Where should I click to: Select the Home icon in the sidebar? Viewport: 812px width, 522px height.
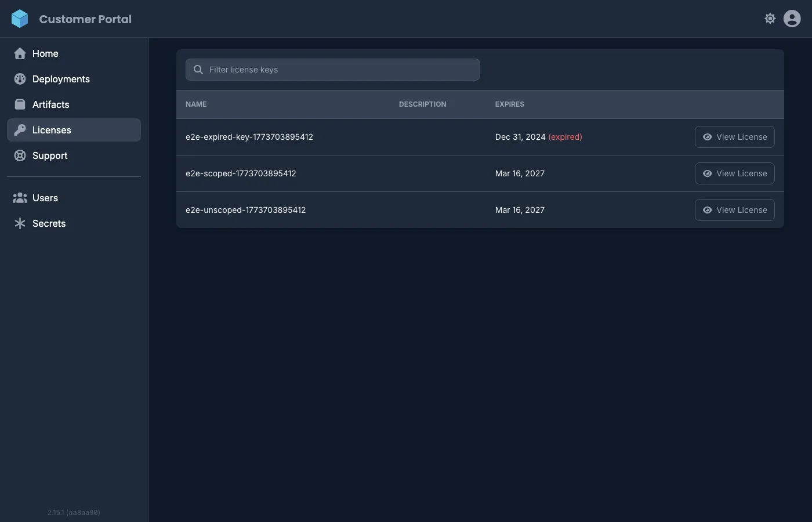point(20,53)
